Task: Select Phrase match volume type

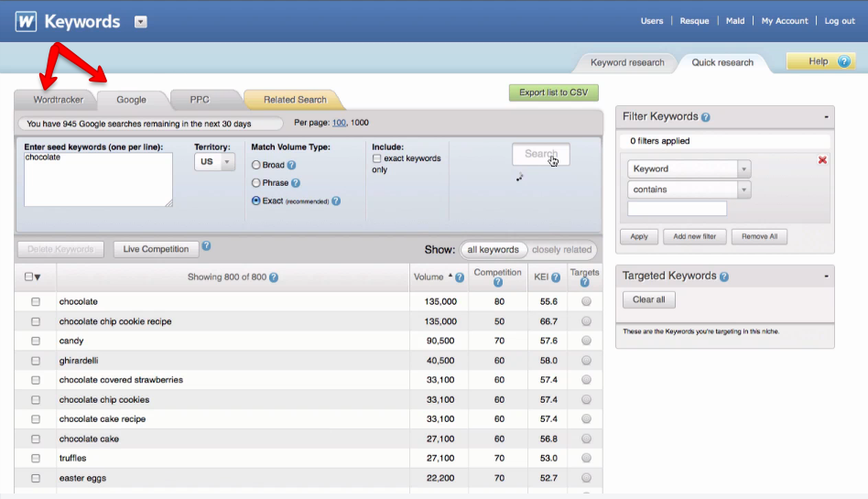Action: [255, 183]
